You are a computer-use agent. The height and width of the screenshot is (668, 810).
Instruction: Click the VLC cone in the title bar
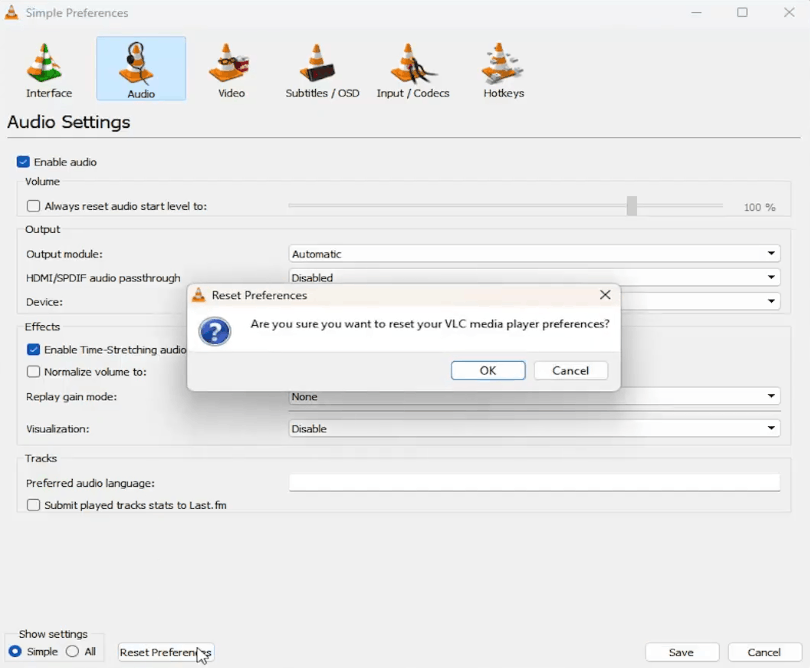tap(12, 13)
